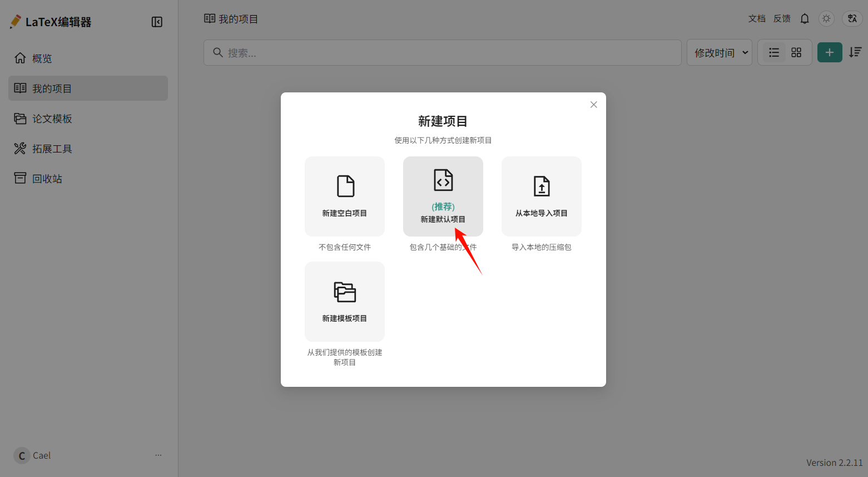The width and height of the screenshot is (868, 477).
Task: Create a blank project (新建空白项目)
Action: [x=345, y=196]
